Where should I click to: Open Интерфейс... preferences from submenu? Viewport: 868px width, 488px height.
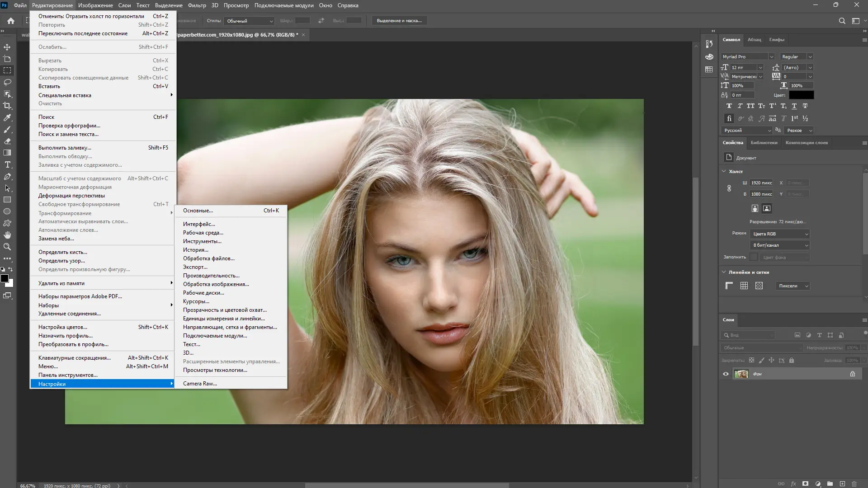199,224
